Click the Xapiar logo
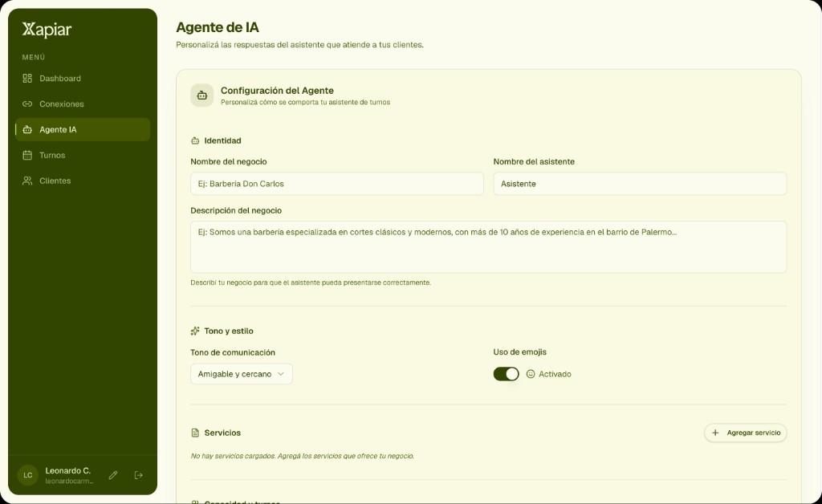The height and width of the screenshot is (504, 822). click(47, 30)
